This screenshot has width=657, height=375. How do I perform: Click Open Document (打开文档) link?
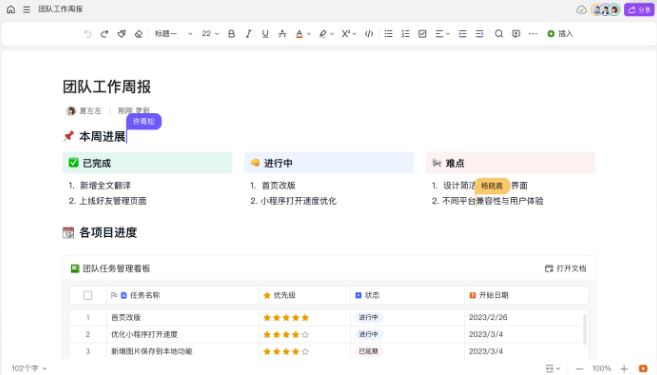click(x=565, y=269)
